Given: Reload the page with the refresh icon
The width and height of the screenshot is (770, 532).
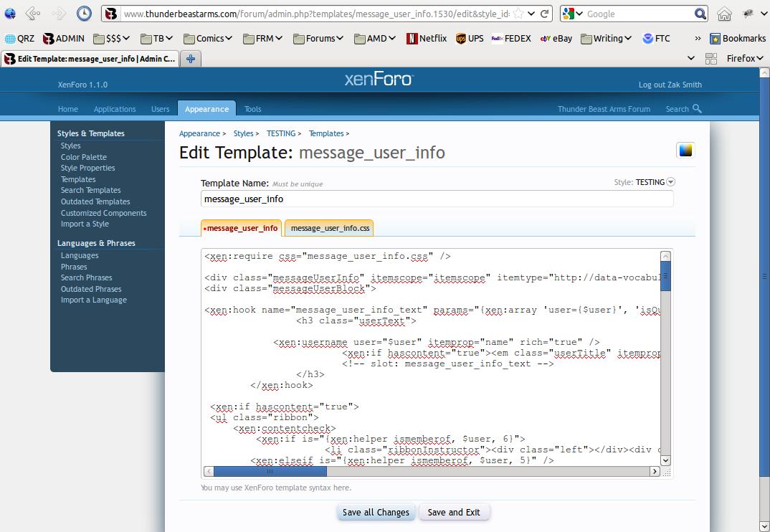Looking at the screenshot, I should click(545, 14).
